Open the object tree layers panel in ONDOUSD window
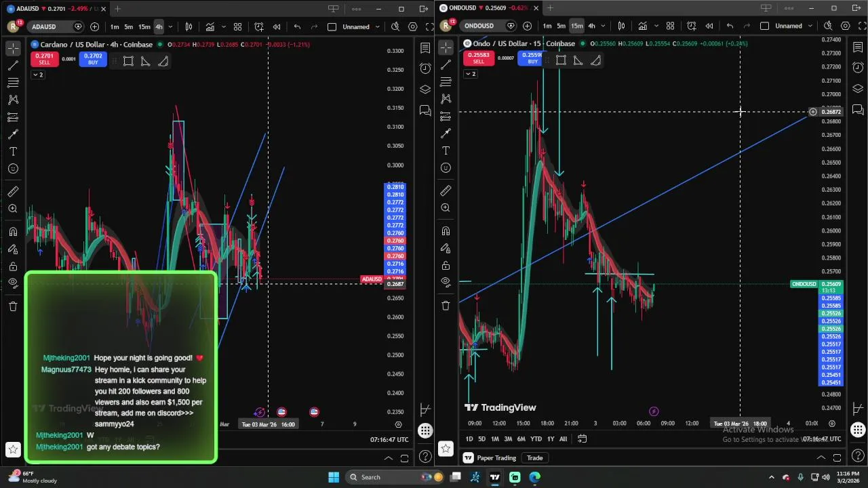The height and width of the screenshot is (488, 868). pos(858,89)
